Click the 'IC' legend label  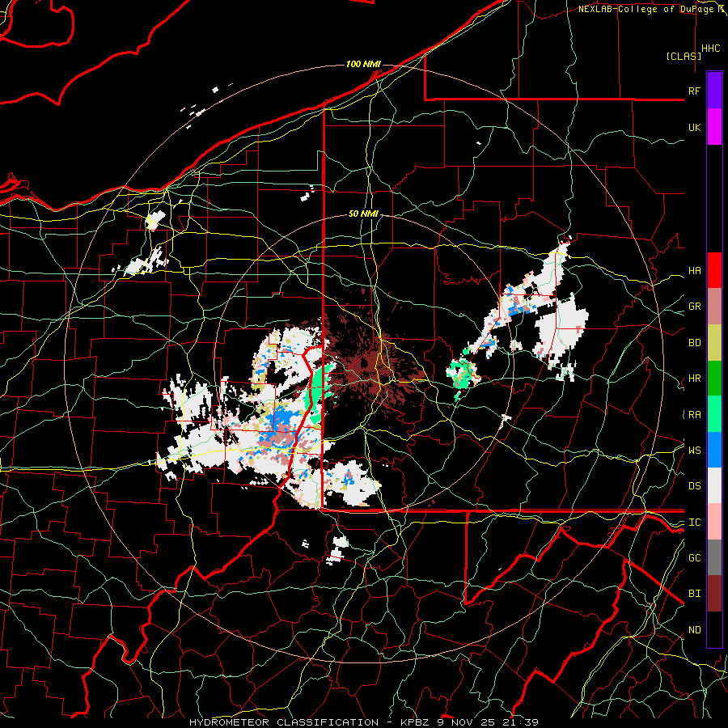694,523
